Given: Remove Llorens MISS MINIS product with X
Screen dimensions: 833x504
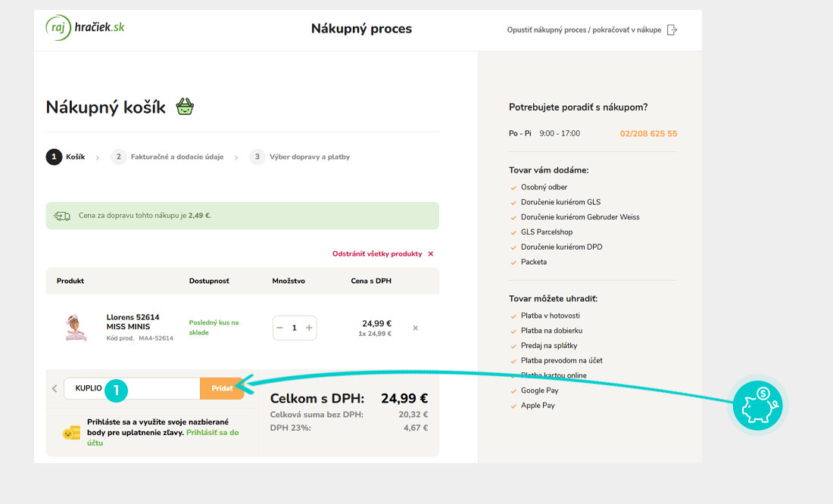Looking at the screenshot, I should point(415,328).
